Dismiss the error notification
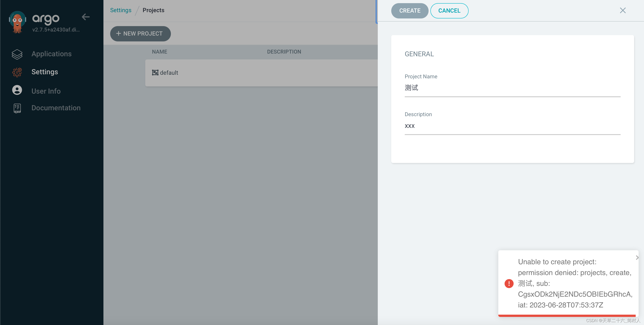 point(637,257)
